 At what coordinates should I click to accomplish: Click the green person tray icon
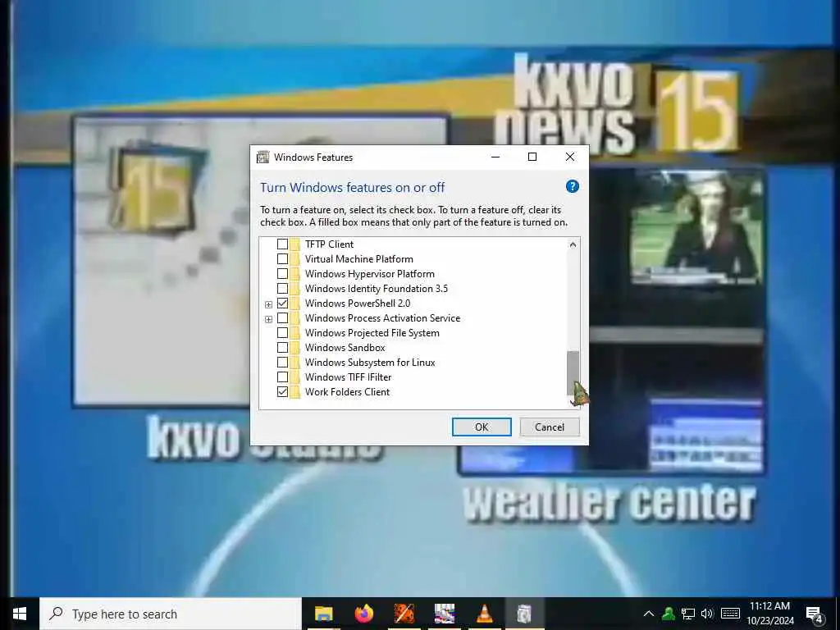669,614
